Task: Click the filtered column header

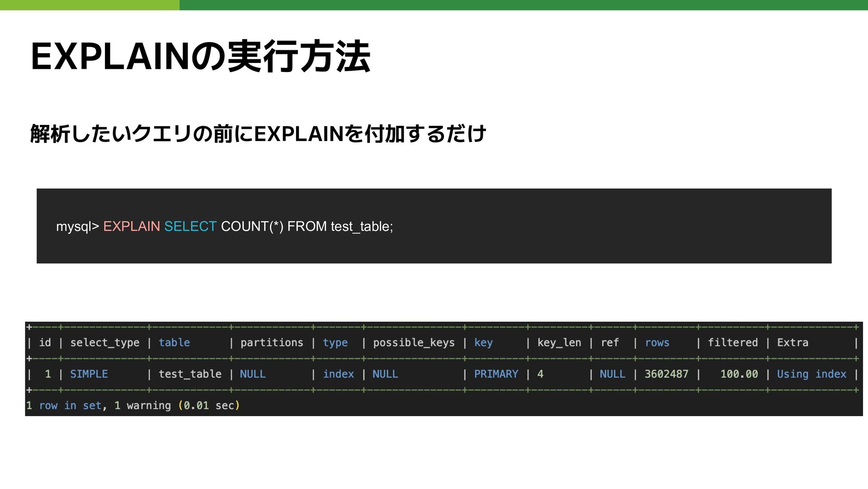Action: click(732, 343)
